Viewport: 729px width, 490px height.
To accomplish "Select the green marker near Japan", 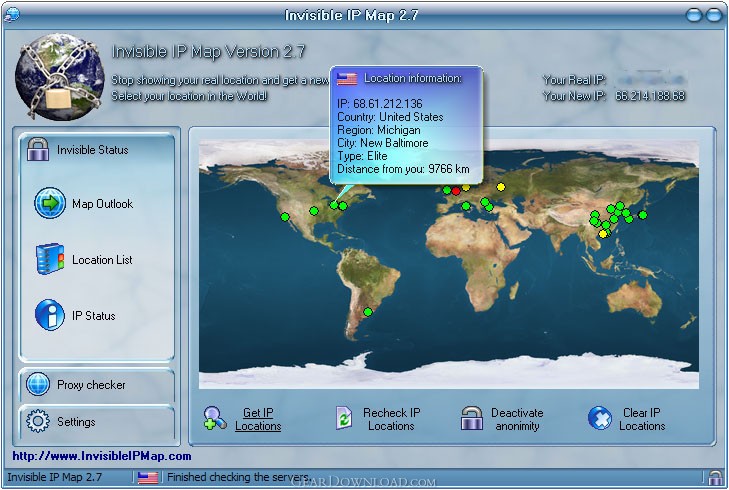I will 643,215.
